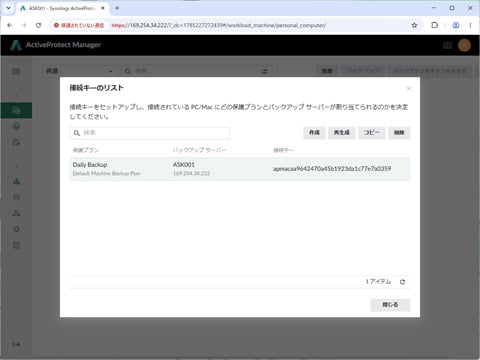Click the connection key apmacaa9642470a45b1923da1c77e7a0359
480x360 pixels.
[x=332, y=169]
